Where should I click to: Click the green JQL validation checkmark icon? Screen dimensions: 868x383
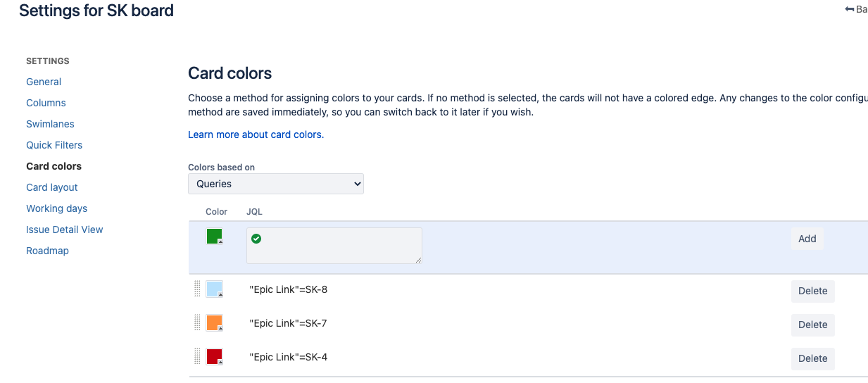coord(256,239)
